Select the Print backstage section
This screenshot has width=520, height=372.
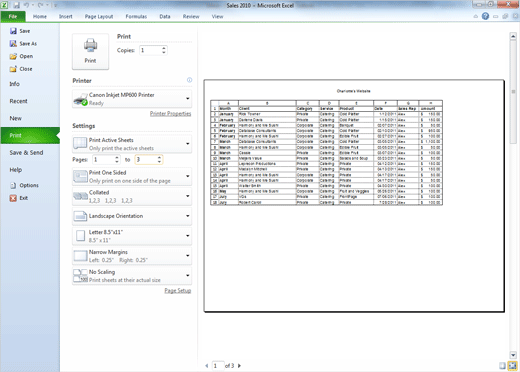[x=30, y=135]
